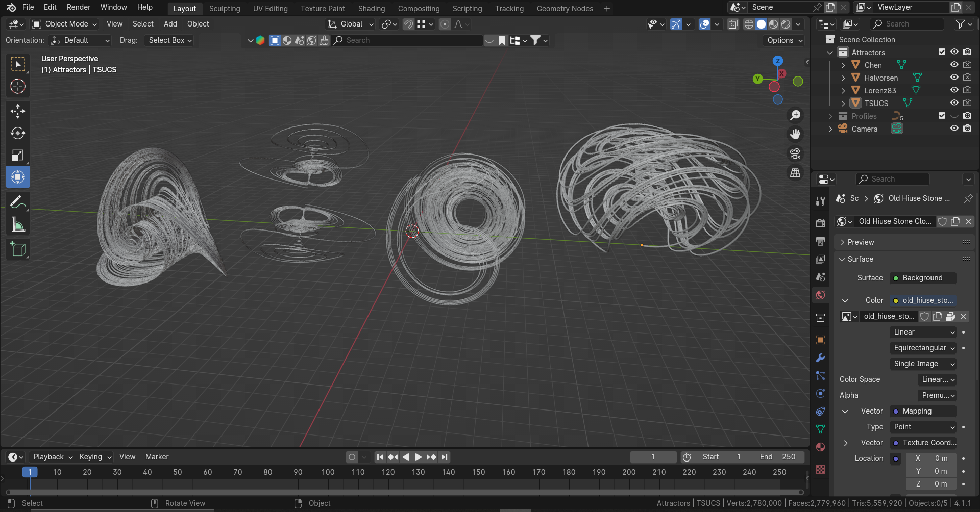Select the Annotate tool
The image size is (980, 512).
click(18, 201)
